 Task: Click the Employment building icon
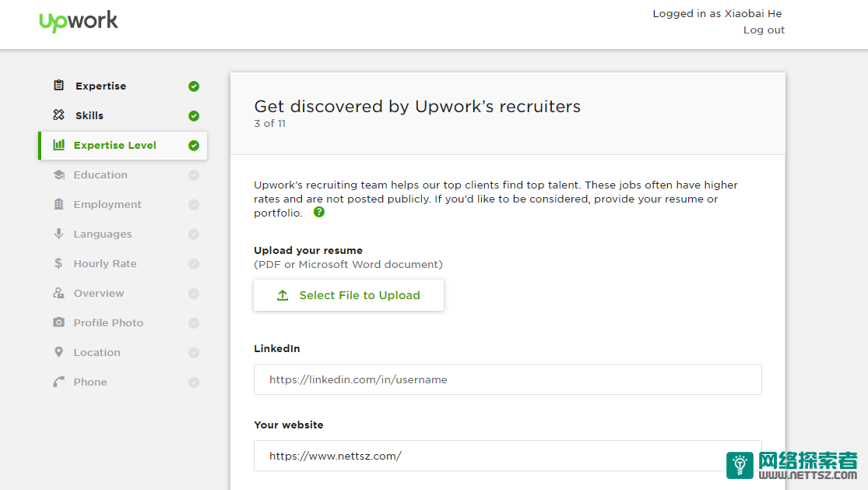pos(58,204)
